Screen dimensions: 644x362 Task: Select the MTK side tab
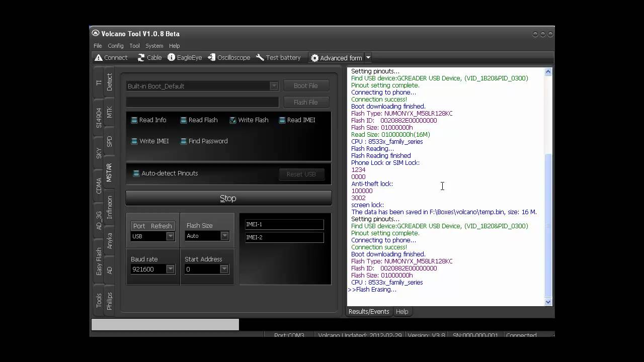tap(109, 112)
